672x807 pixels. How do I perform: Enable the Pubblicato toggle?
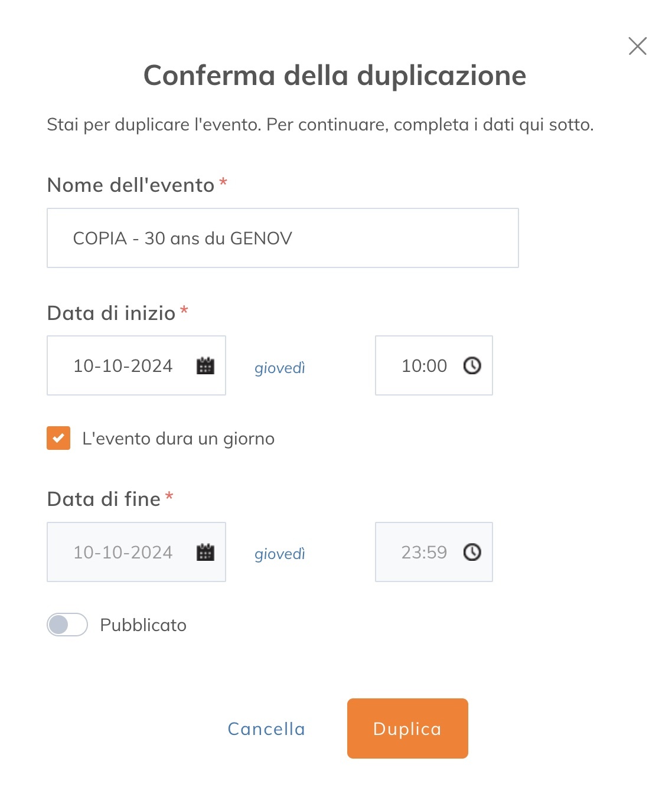[67, 625]
